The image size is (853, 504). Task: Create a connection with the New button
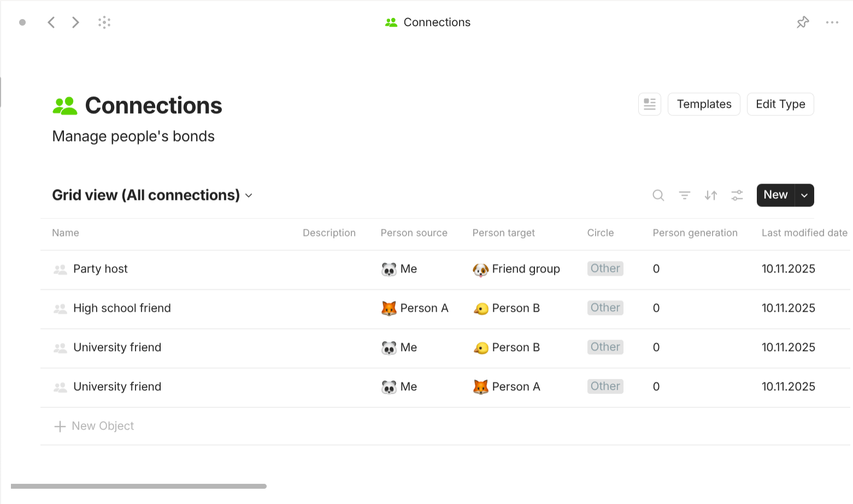pyautogui.click(x=775, y=195)
